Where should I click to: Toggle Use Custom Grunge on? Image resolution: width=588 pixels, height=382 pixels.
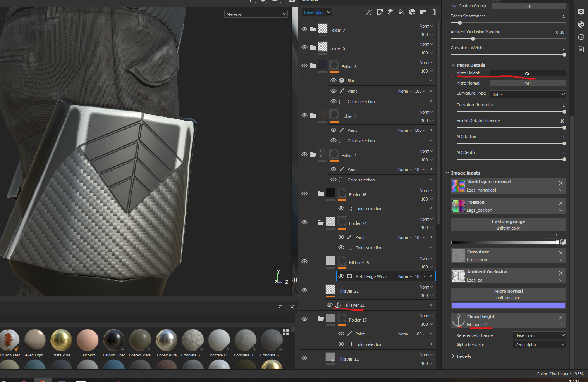(x=528, y=6)
